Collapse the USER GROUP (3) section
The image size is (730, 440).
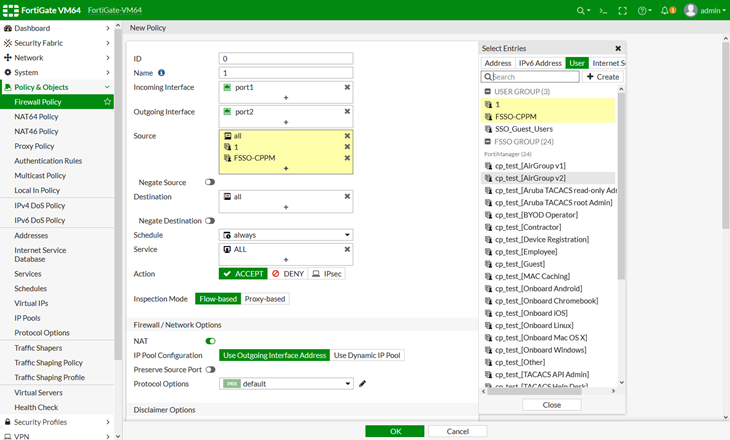click(x=487, y=92)
